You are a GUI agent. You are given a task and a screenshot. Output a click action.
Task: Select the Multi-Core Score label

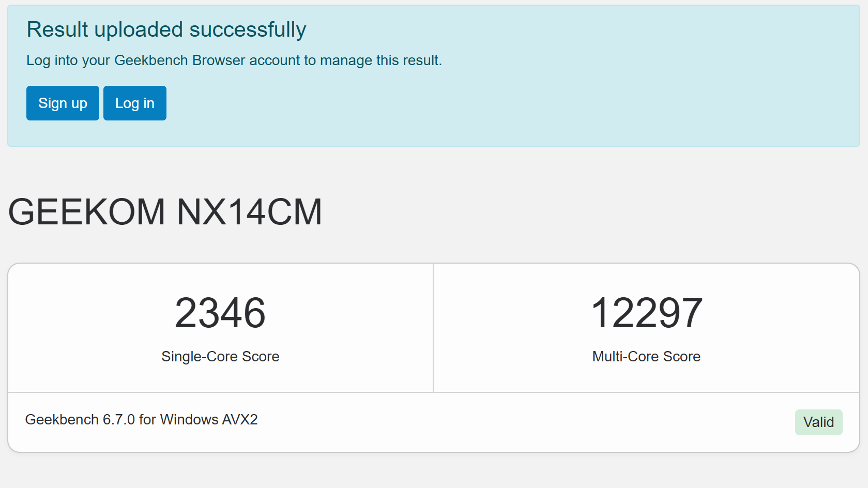pyautogui.click(x=646, y=356)
